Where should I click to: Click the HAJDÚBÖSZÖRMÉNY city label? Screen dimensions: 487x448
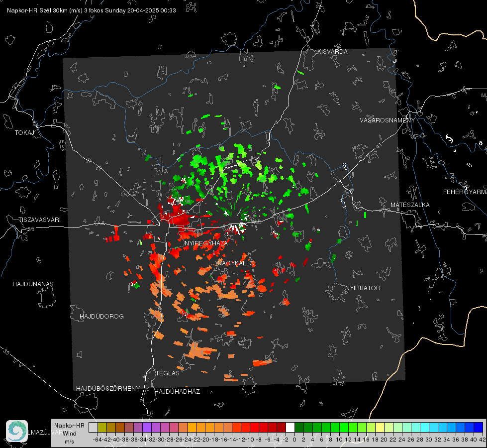point(108,389)
